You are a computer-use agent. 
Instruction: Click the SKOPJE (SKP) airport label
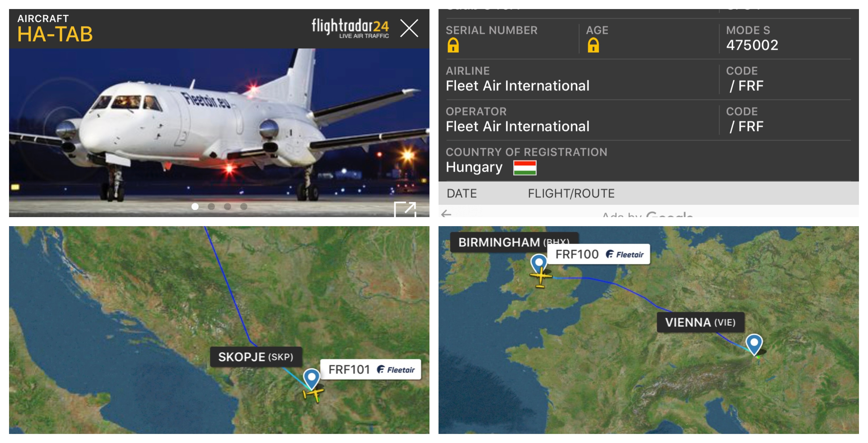click(x=256, y=357)
